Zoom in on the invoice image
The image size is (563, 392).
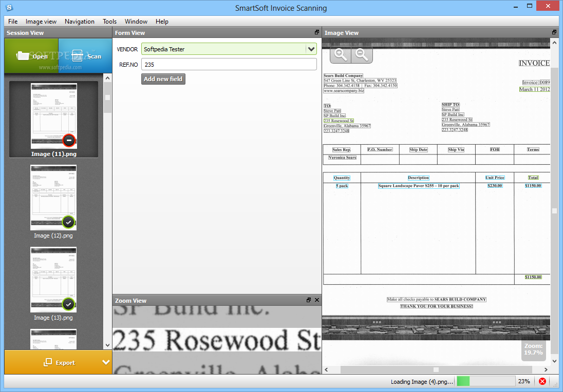coord(341,55)
